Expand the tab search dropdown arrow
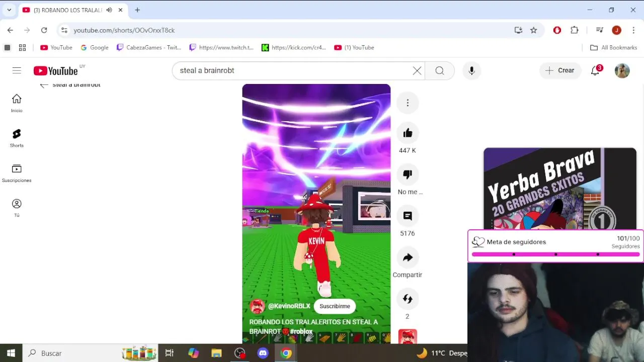 (x=9, y=10)
